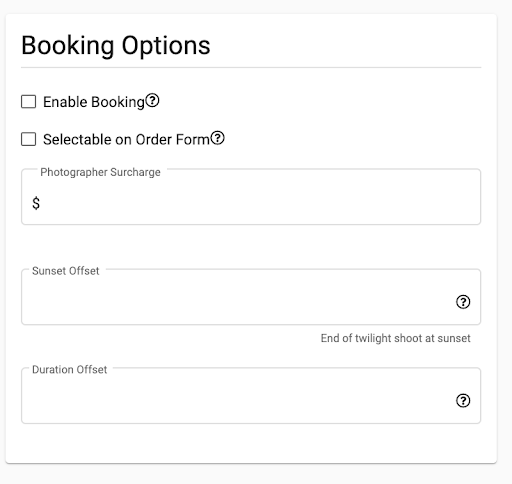Click the Sunset Offset floating label

66,271
